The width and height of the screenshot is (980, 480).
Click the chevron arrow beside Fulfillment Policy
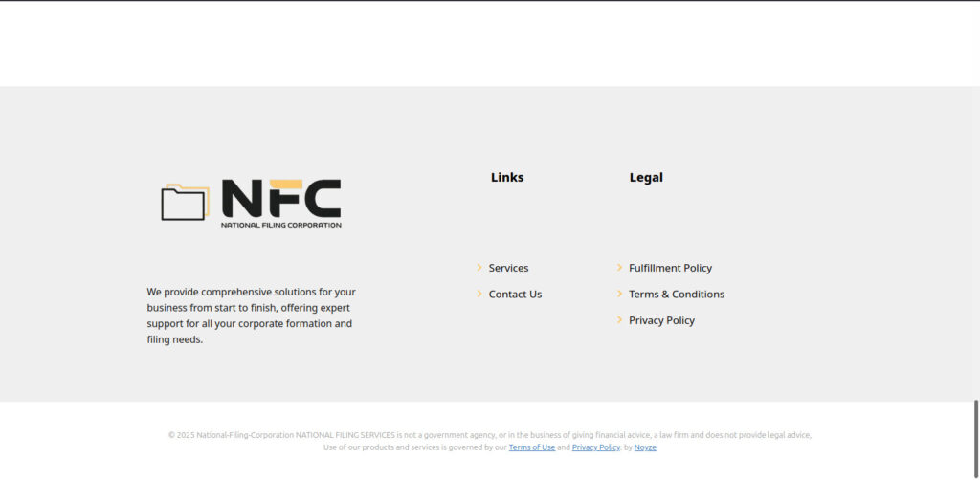pyautogui.click(x=619, y=267)
